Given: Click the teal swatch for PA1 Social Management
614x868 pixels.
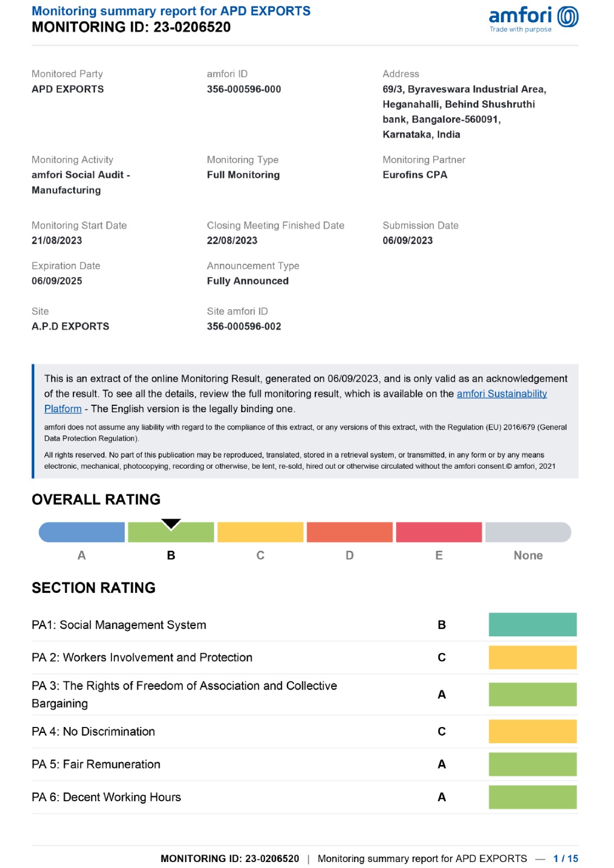Looking at the screenshot, I should 533,624.
